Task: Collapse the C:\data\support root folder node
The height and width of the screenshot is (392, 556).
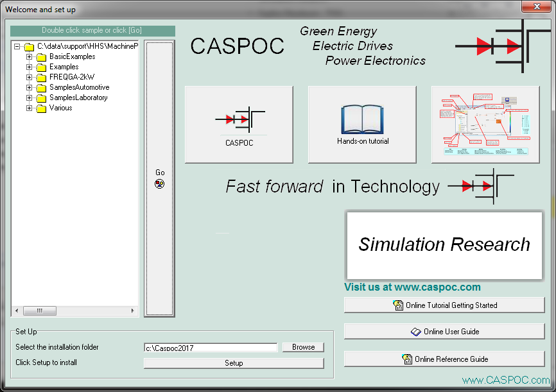Action: (x=17, y=46)
